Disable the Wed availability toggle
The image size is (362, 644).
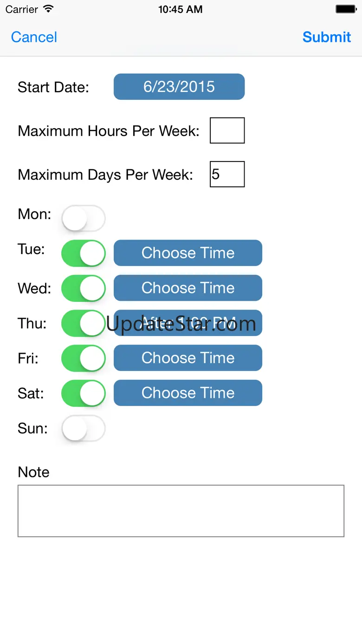point(84,288)
